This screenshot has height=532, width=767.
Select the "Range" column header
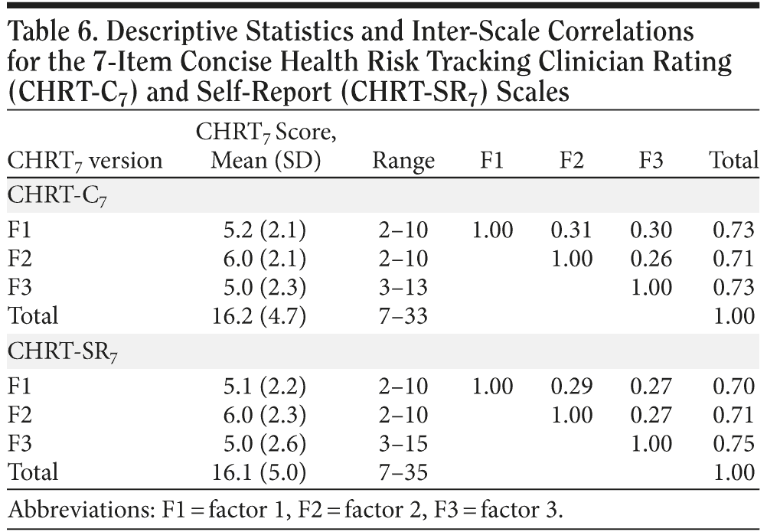click(403, 161)
